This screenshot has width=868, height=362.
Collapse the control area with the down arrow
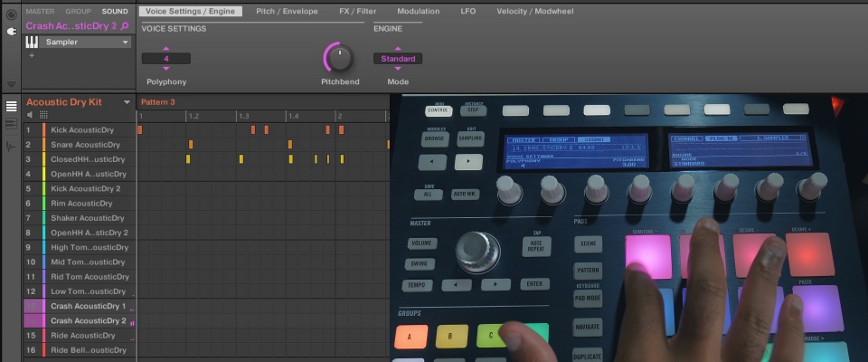[11, 84]
